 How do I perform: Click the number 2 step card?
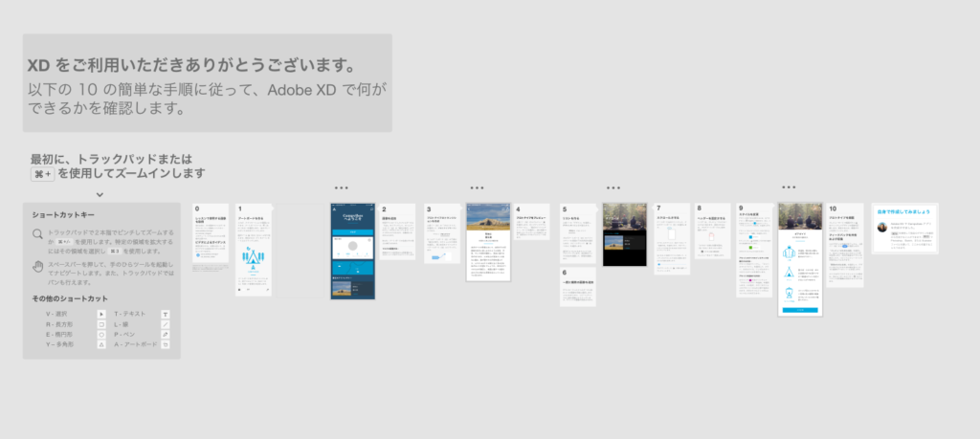click(397, 231)
